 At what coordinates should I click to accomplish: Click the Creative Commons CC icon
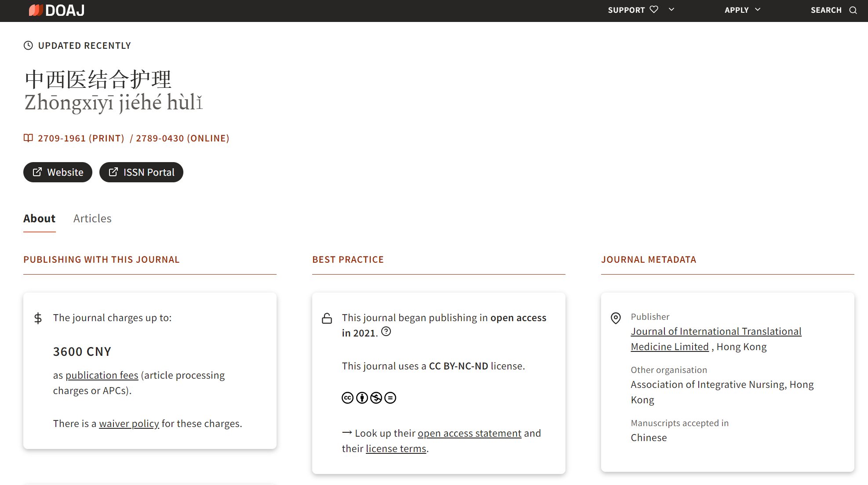pos(347,398)
